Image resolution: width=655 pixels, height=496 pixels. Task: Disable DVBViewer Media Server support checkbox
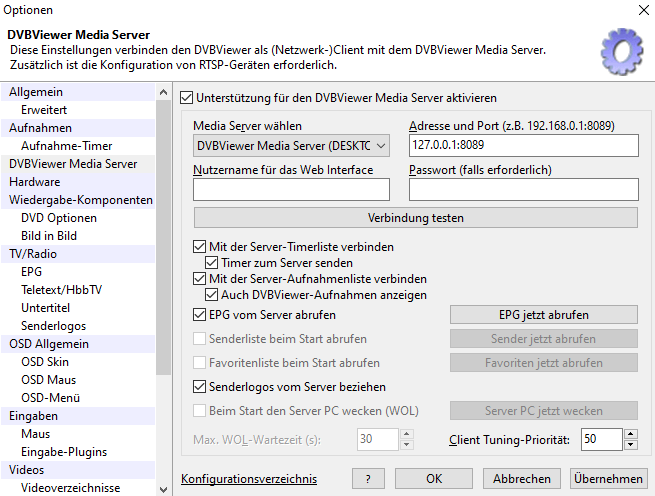point(186,98)
